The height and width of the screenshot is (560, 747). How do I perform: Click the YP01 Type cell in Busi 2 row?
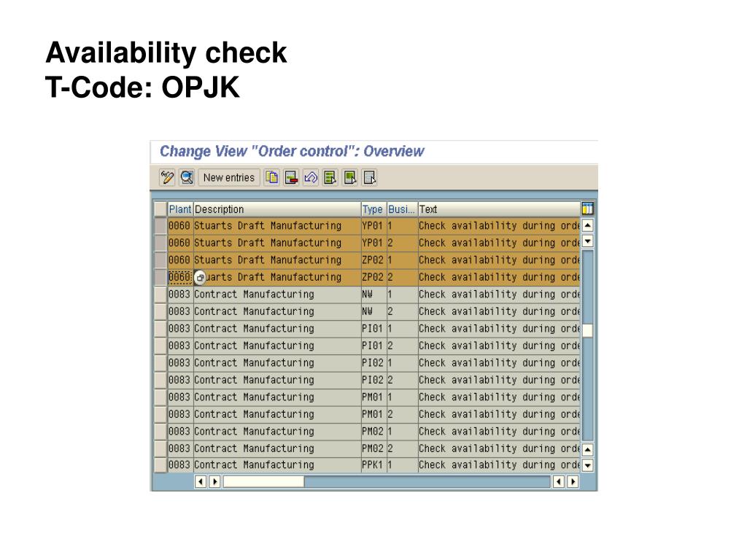(x=373, y=243)
